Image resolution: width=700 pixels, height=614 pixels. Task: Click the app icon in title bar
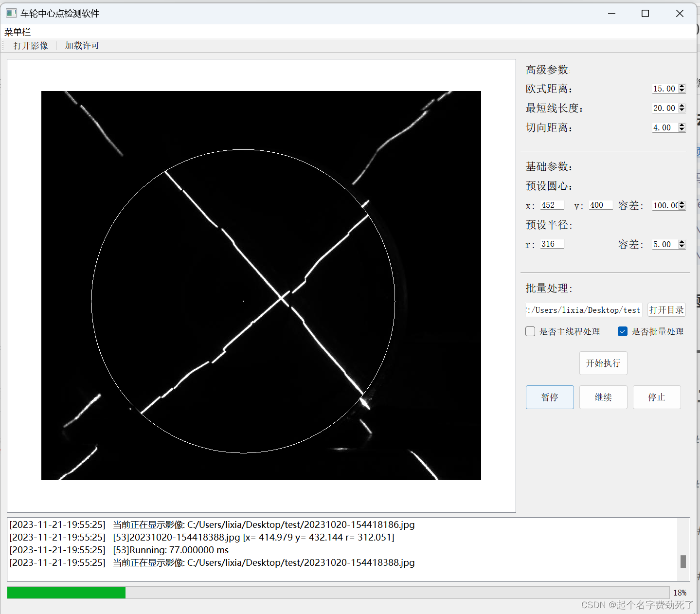pyautogui.click(x=11, y=13)
